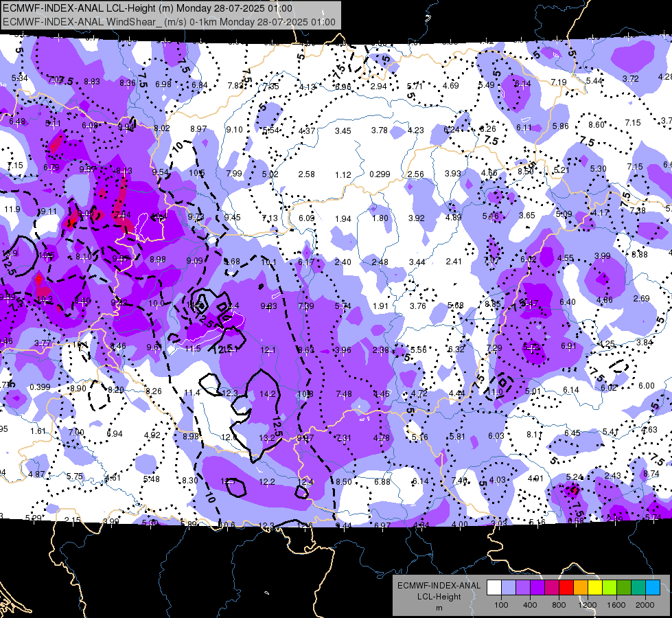
Task: Click the grid value 8.83
Action: [x=92, y=82]
